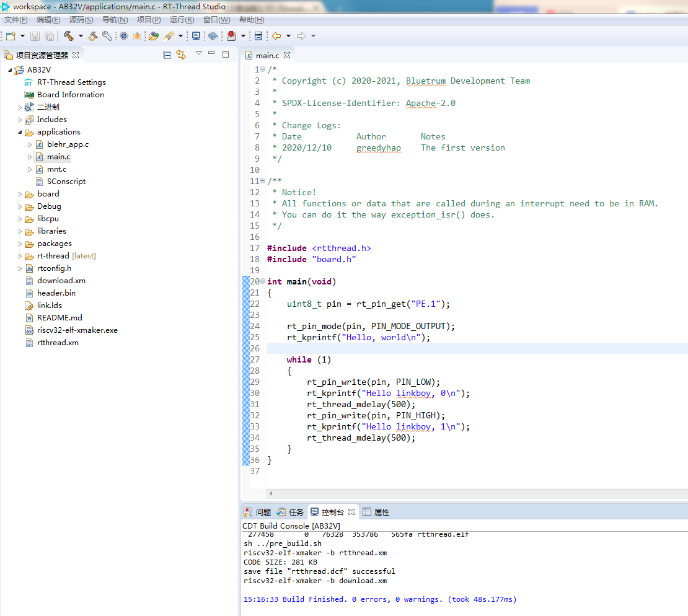
Task: Click the editor horizontal scrollbar left arrow
Action: point(271,493)
